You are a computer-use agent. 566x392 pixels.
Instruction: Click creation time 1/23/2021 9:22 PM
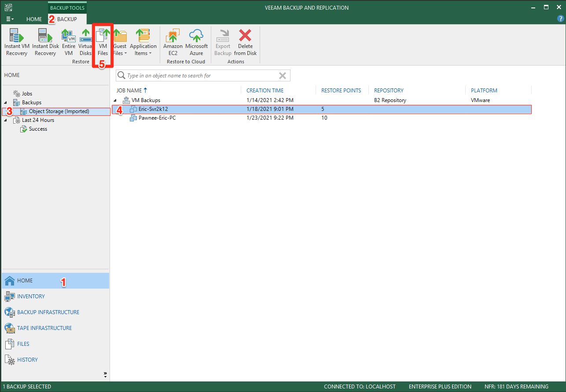click(270, 118)
